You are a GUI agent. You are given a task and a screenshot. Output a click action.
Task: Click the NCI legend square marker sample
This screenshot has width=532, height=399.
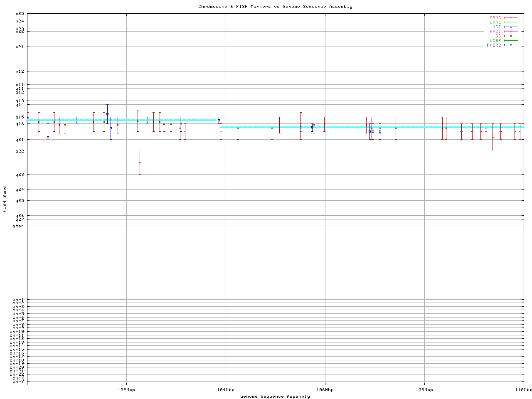coord(511,27)
